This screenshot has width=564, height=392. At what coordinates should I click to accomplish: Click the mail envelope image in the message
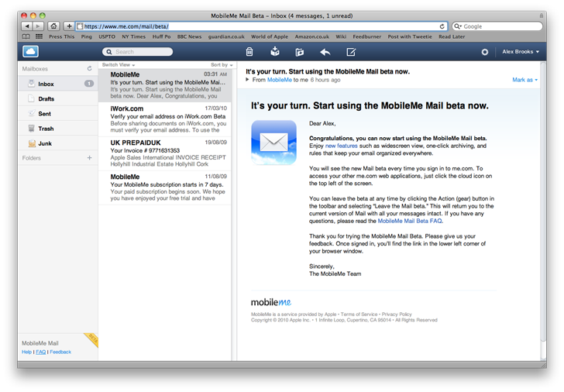[x=273, y=143]
